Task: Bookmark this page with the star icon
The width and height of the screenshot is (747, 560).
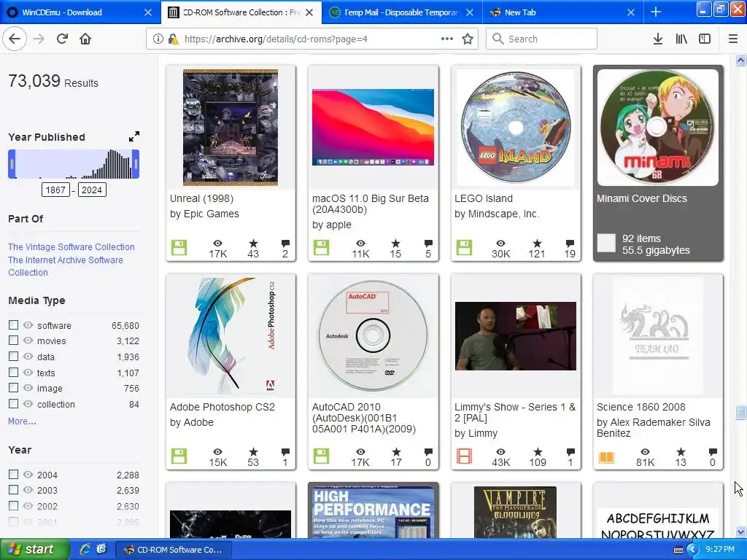Action: pos(468,39)
